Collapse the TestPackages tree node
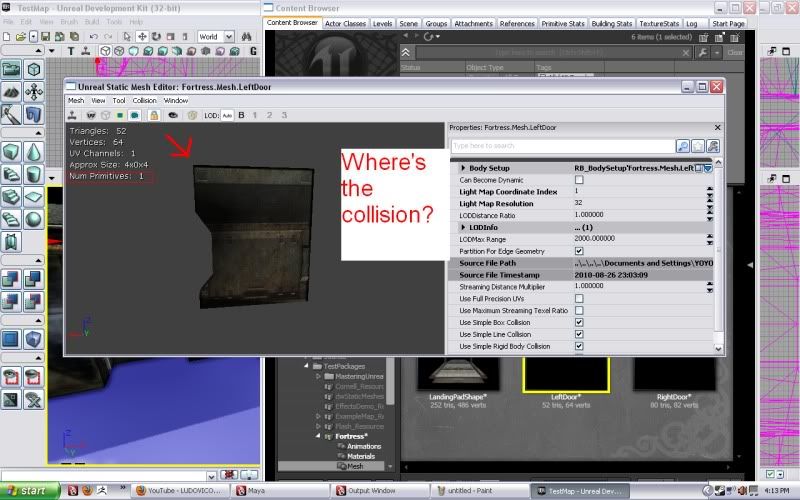Screen dimensions: 800x500 pyautogui.click(x=306, y=366)
